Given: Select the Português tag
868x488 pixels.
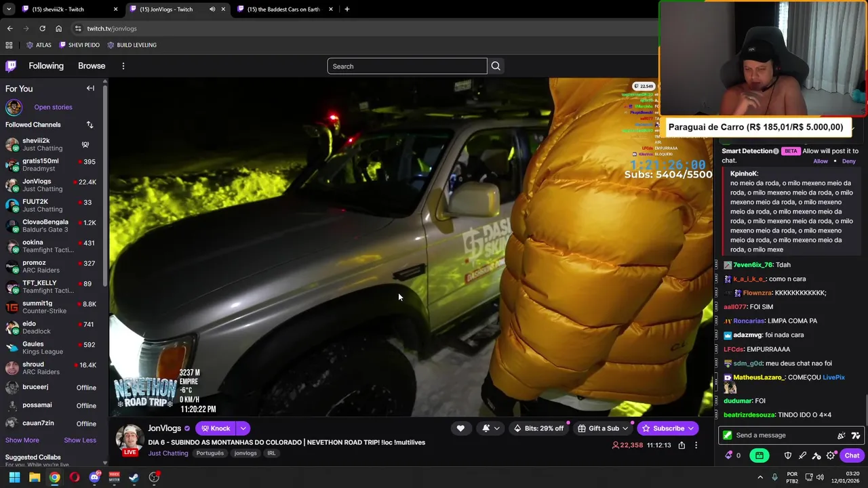Looking at the screenshot, I should click(x=210, y=453).
